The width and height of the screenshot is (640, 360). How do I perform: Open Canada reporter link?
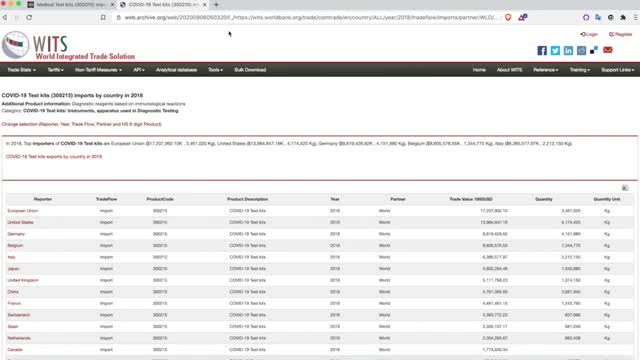[x=15, y=350]
